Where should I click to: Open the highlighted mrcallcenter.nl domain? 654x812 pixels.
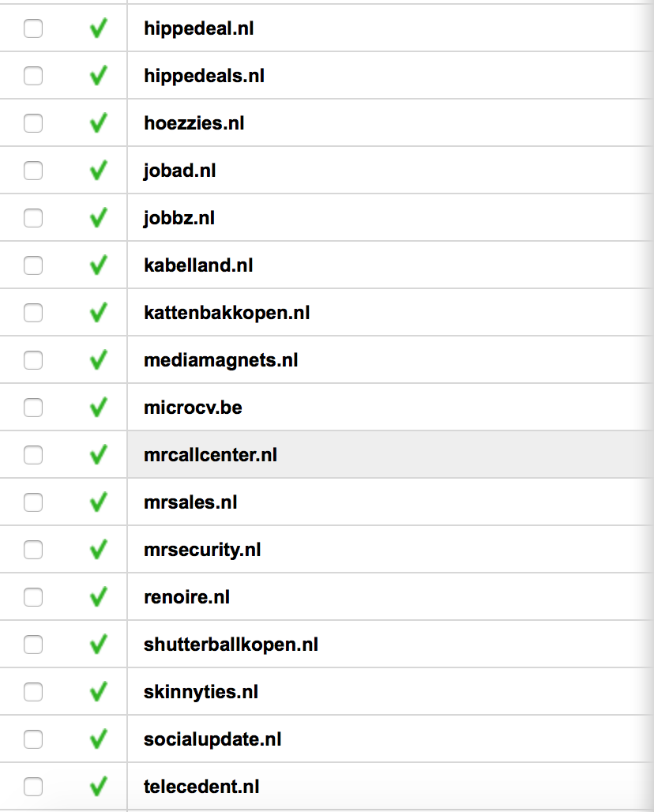coord(210,455)
